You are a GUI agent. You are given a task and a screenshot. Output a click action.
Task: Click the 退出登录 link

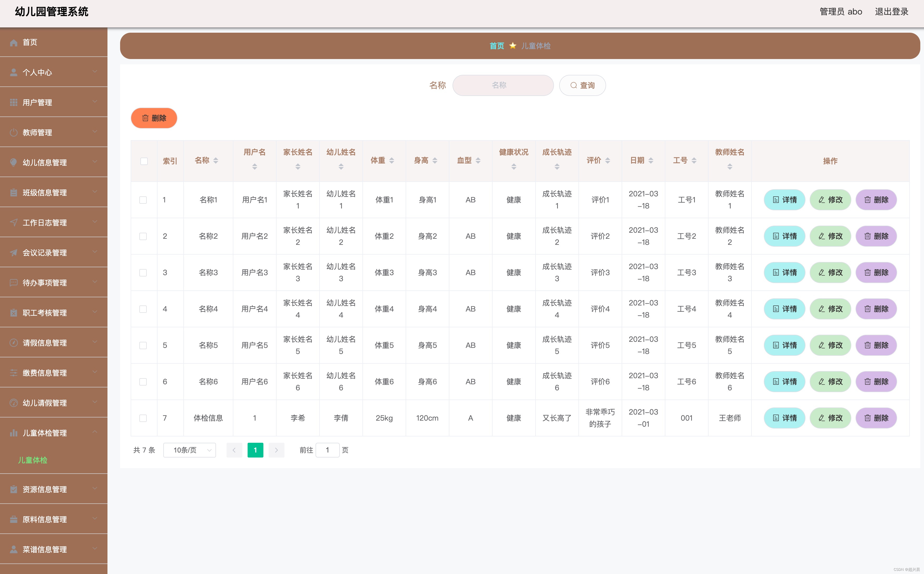892,12
